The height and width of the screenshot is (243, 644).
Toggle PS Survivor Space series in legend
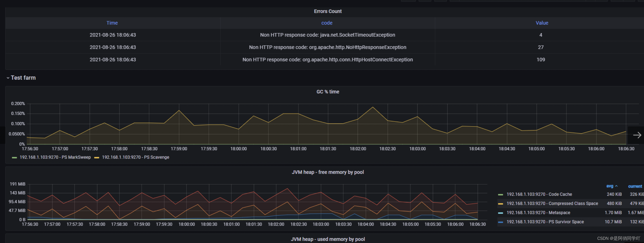[545, 222]
